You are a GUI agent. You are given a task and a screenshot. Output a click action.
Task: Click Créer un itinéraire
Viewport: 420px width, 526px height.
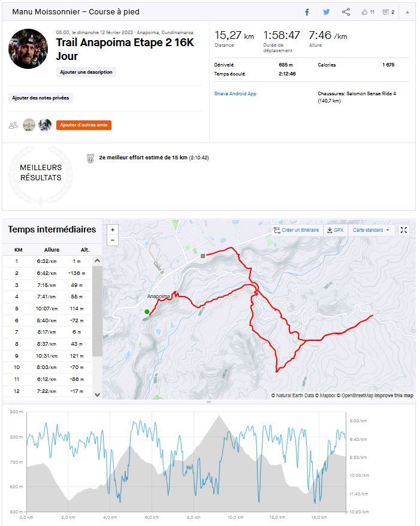pyautogui.click(x=297, y=230)
